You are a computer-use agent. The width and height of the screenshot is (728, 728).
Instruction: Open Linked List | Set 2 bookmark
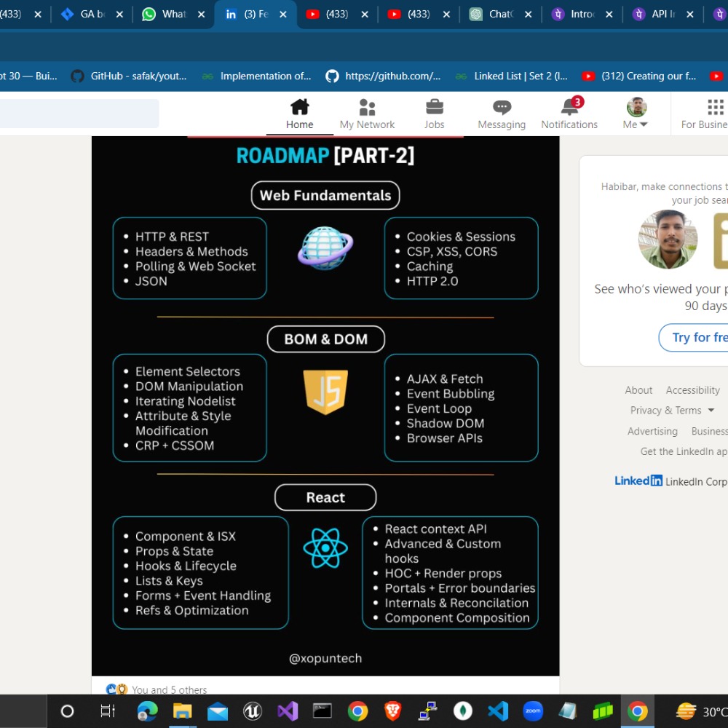[511, 76]
